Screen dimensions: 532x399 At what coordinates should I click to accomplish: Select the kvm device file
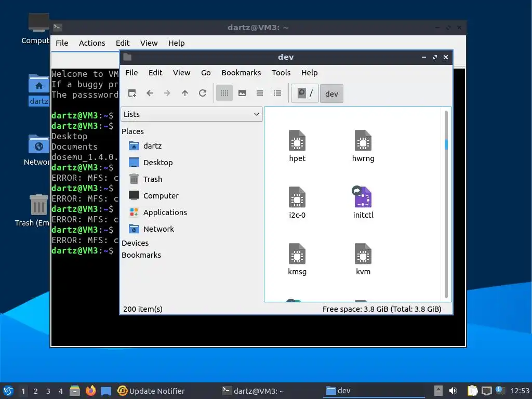point(363,260)
